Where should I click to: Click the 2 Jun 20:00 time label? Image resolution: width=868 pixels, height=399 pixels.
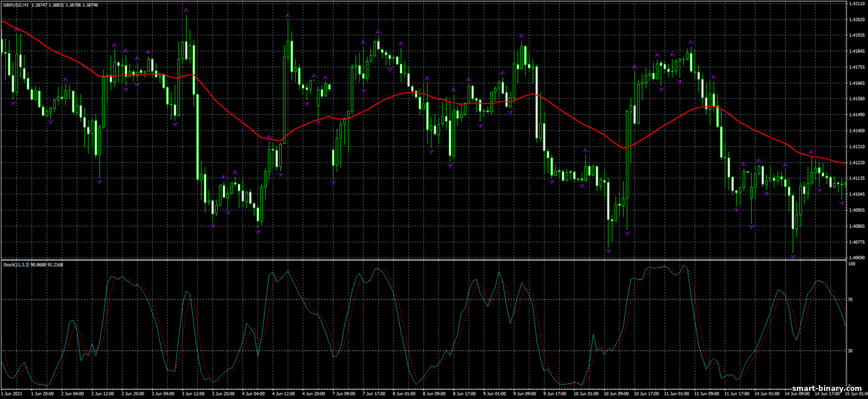click(x=133, y=394)
